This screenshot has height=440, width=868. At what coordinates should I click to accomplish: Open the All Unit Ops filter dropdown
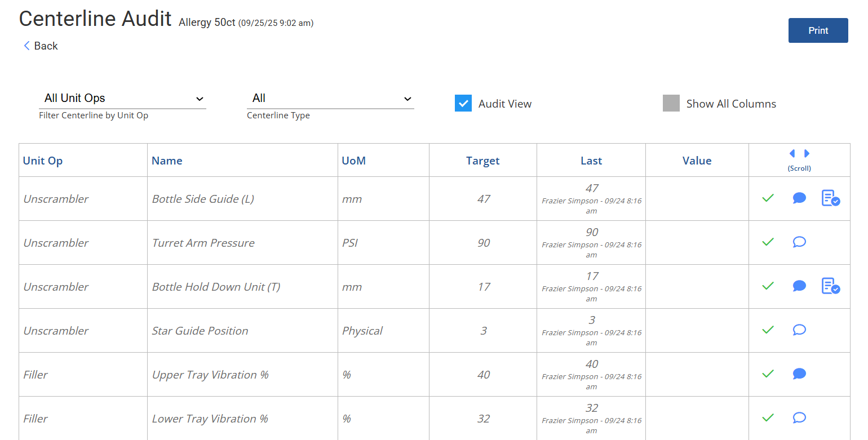coord(122,99)
